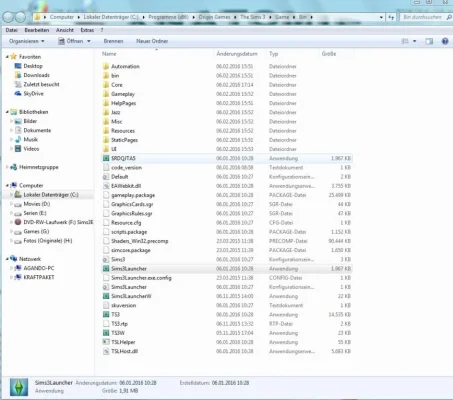
Task: Open the Öffnen button dropdown arrow
Action: 89,41
